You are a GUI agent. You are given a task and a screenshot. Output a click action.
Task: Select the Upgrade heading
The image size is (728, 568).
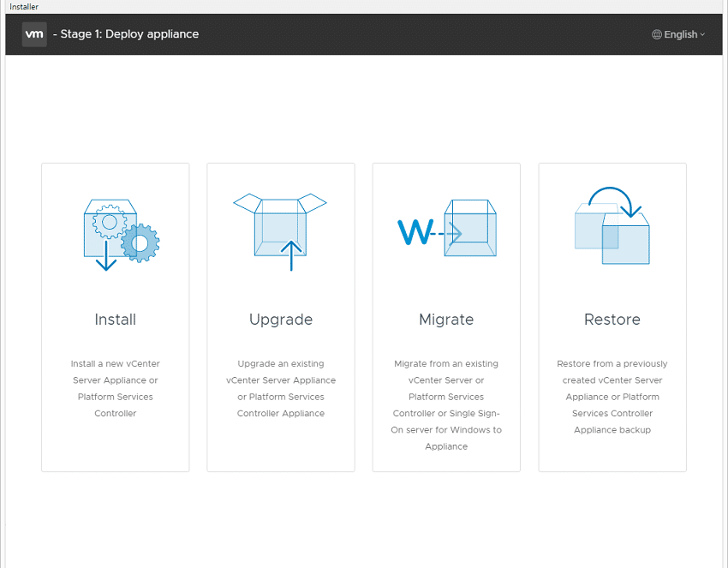(281, 320)
